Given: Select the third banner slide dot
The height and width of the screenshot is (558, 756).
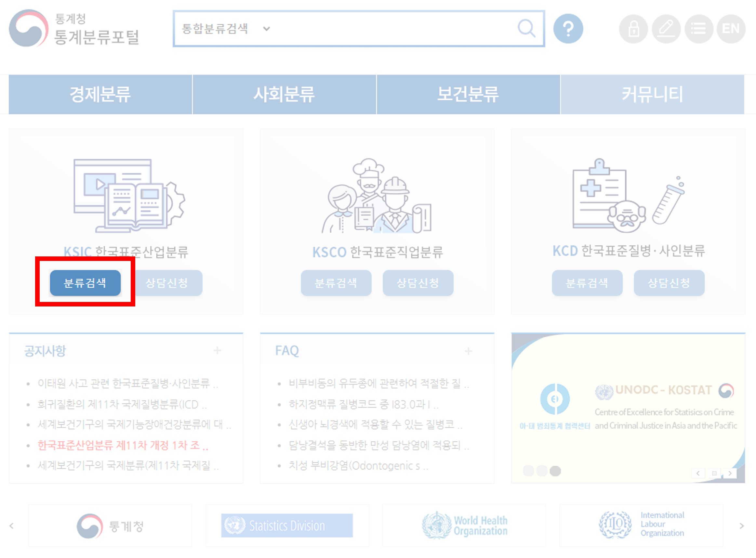Looking at the screenshot, I should pyautogui.click(x=555, y=471).
